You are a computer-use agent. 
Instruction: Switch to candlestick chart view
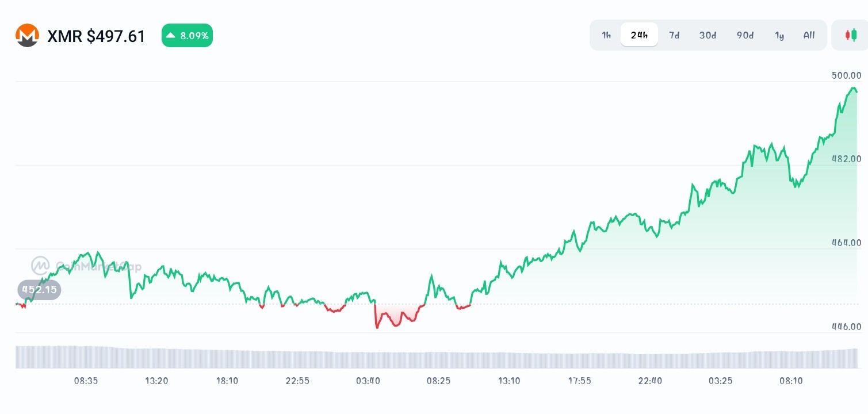pyautogui.click(x=850, y=35)
